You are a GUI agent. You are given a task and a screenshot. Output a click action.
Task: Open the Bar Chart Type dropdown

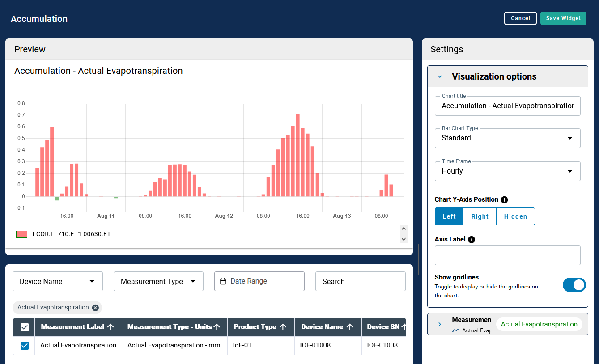(507, 138)
